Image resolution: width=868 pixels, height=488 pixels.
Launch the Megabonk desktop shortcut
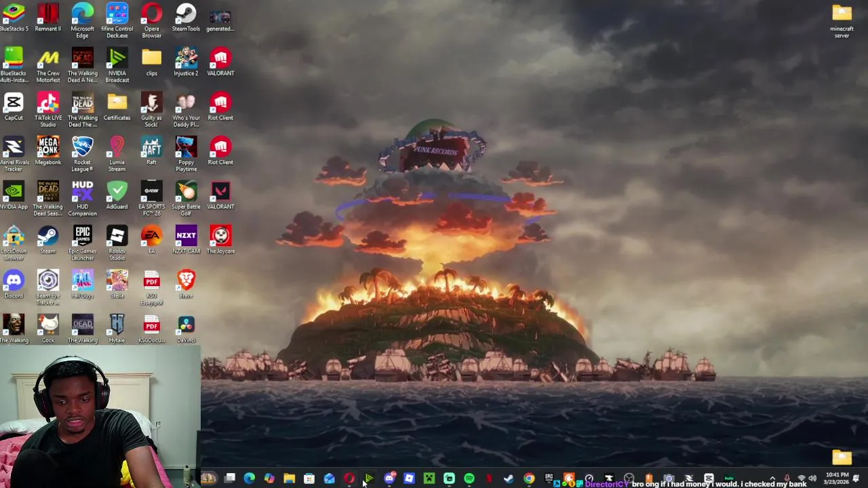(x=48, y=151)
